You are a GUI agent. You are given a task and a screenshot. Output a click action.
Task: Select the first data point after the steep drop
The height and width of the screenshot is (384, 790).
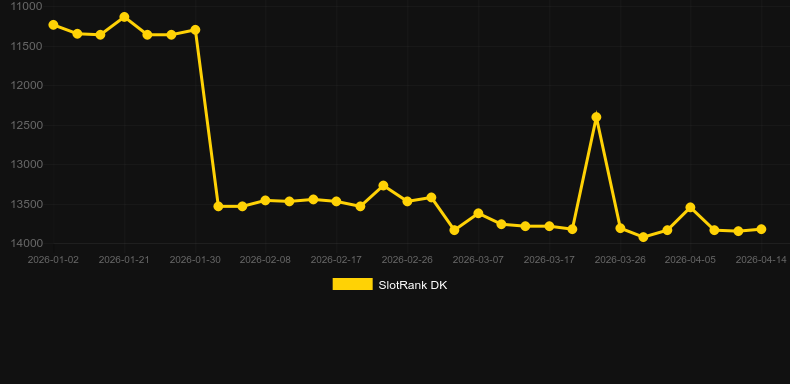[x=218, y=206]
